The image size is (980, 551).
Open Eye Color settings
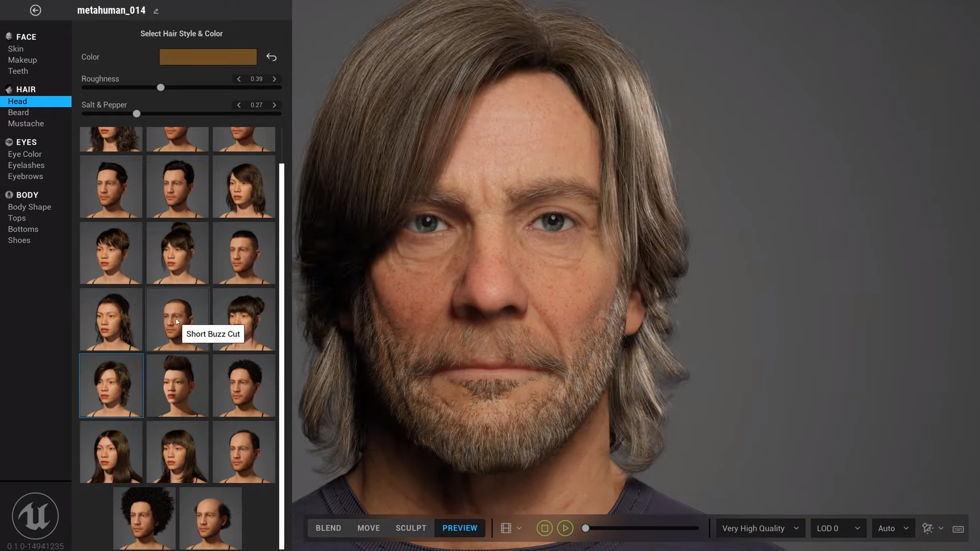(x=24, y=154)
